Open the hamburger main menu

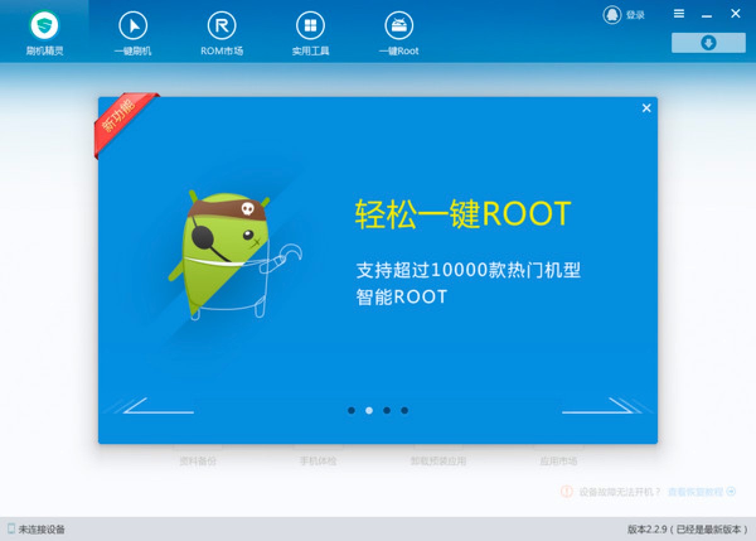679,13
